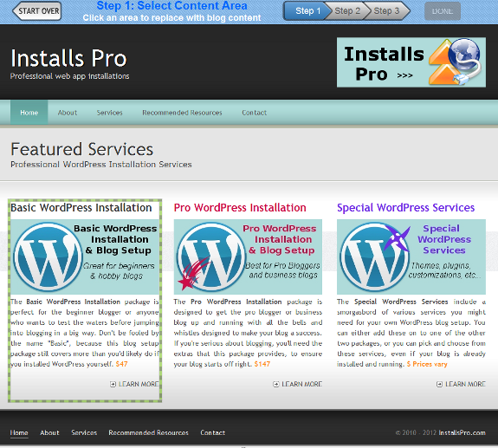Click the Pro WordPress Installation heading
This screenshot has height=448, width=498.
pos(240,207)
